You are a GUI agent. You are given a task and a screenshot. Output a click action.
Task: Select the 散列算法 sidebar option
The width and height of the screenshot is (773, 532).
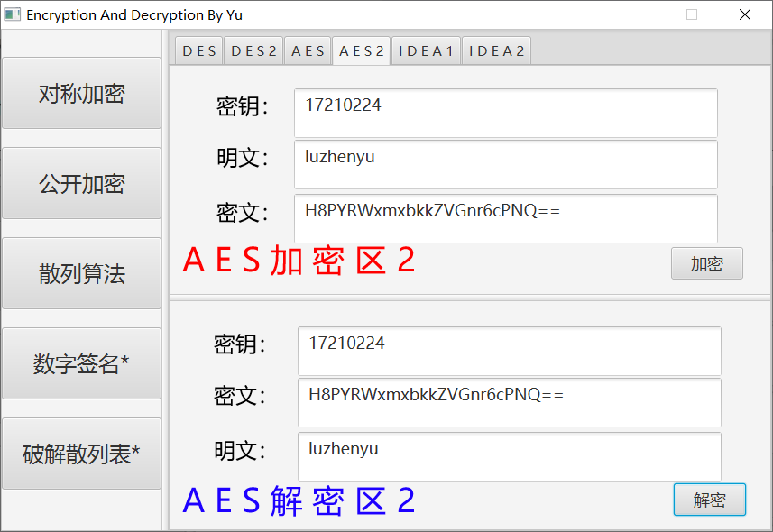point(81,272)
